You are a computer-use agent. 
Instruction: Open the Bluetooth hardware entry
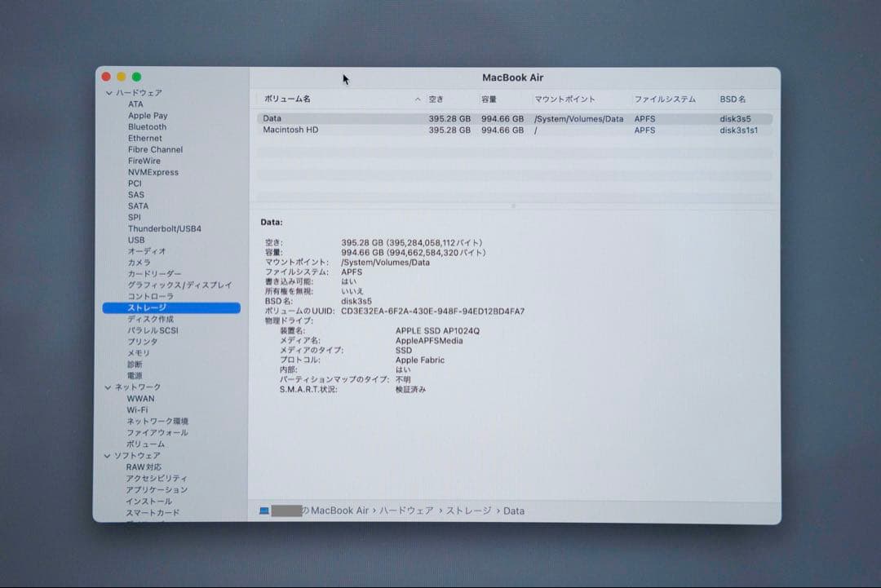pos(147,127)
